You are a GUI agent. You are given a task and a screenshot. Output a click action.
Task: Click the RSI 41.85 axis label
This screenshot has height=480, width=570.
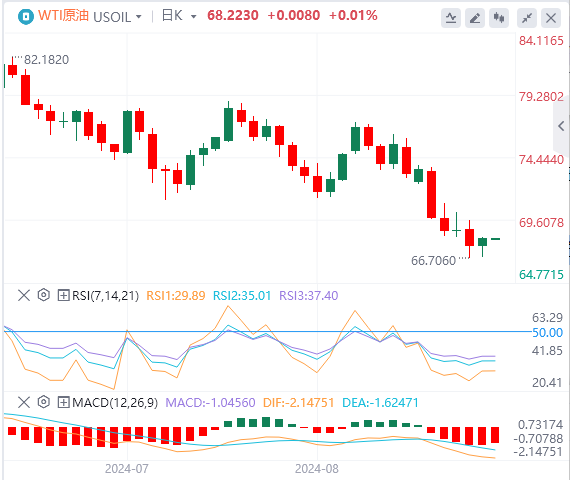coord(547,351)
